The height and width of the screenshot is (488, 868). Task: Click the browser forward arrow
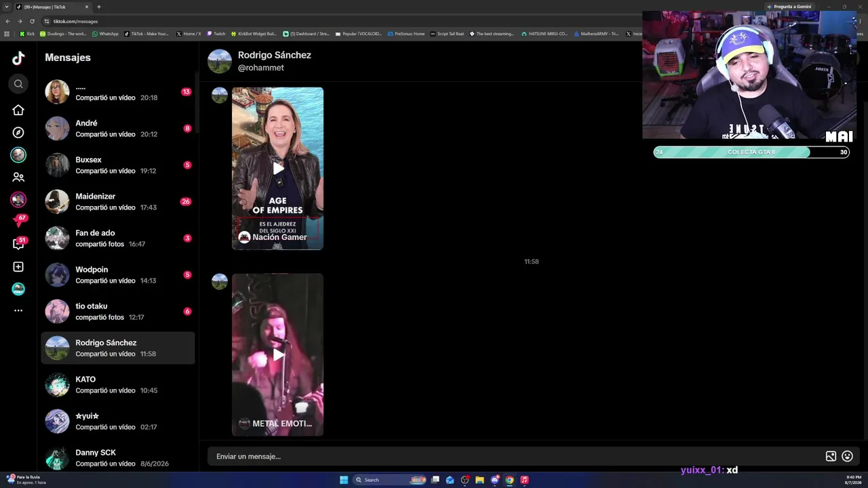(x=20, y=21)
